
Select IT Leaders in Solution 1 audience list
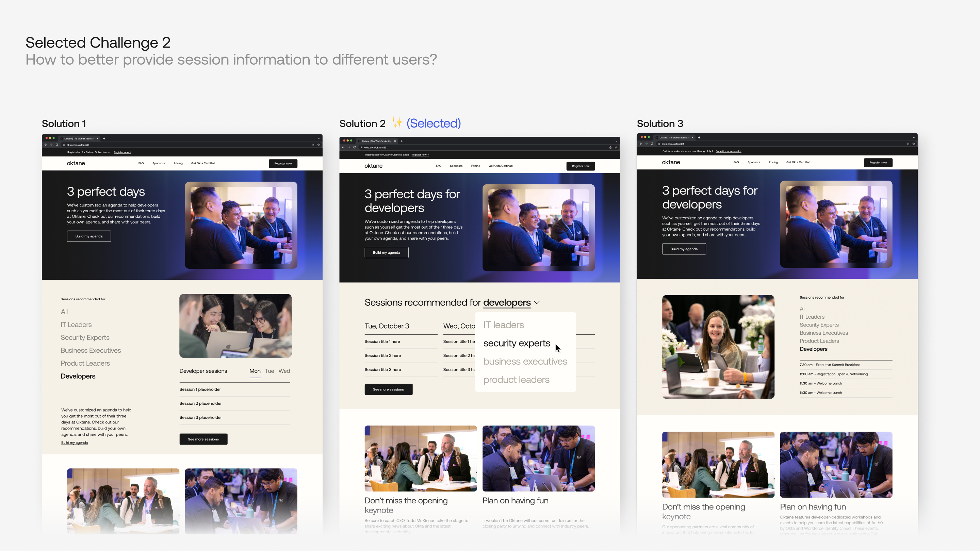[76, 325]
